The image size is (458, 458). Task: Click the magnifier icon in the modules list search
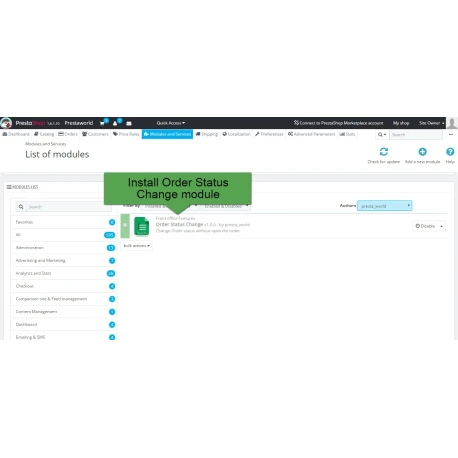[x=21, y=207]
